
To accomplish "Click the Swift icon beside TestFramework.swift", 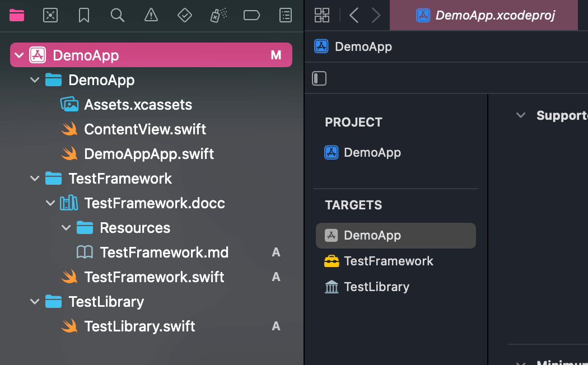I will coord(69,277).
